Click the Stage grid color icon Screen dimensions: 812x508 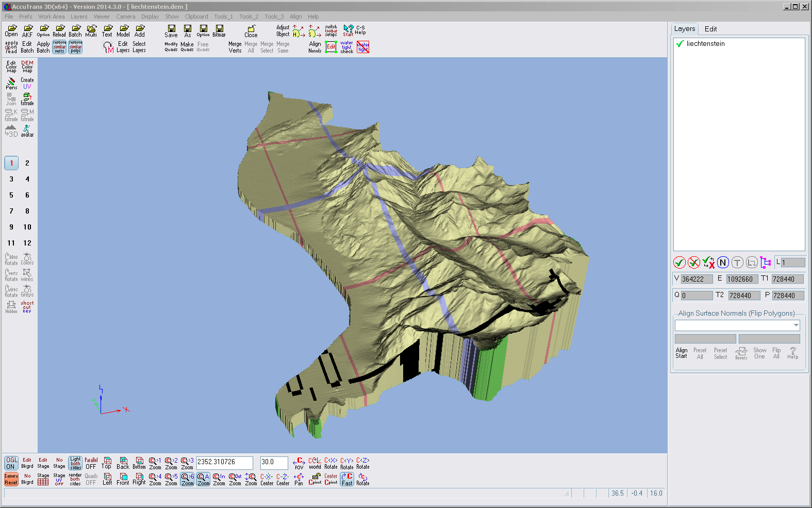click(x=43, y=479)
